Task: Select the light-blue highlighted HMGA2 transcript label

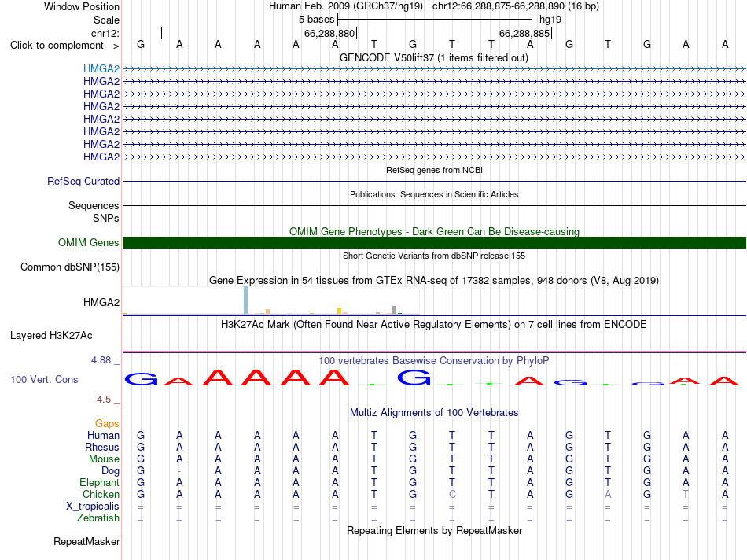Action: coord(101,68)
